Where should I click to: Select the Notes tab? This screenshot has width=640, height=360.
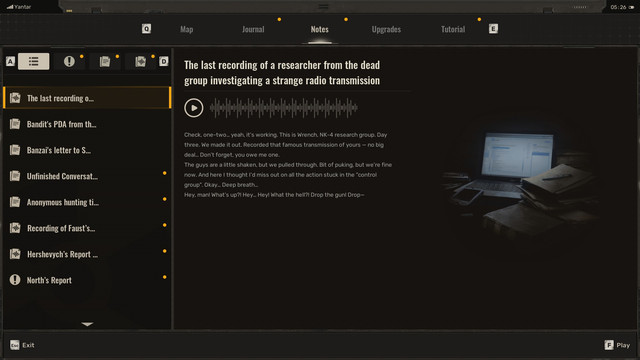pos(320,29)
